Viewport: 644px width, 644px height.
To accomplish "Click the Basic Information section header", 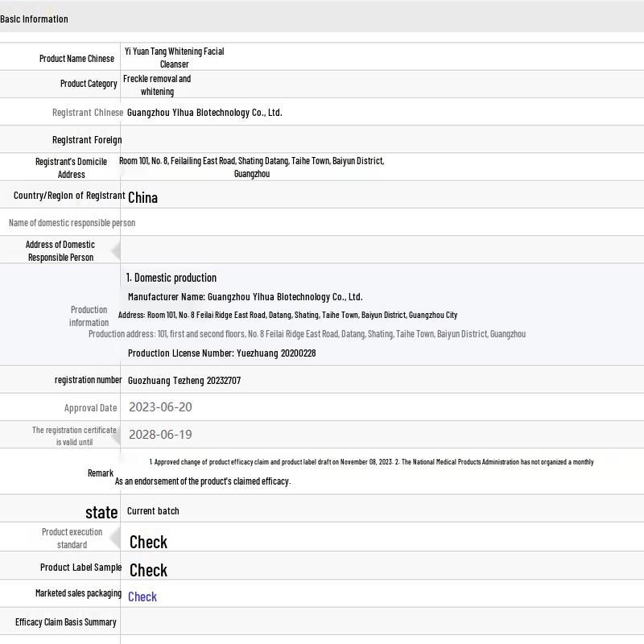I will [34, 19].
